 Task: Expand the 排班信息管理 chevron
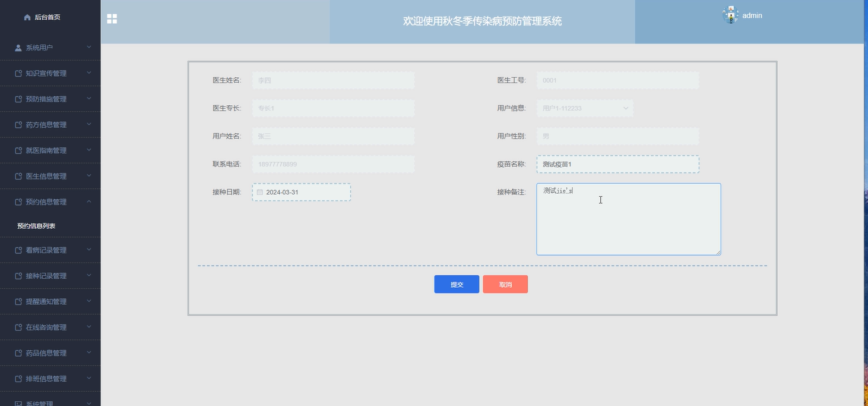tap(89, 378)
